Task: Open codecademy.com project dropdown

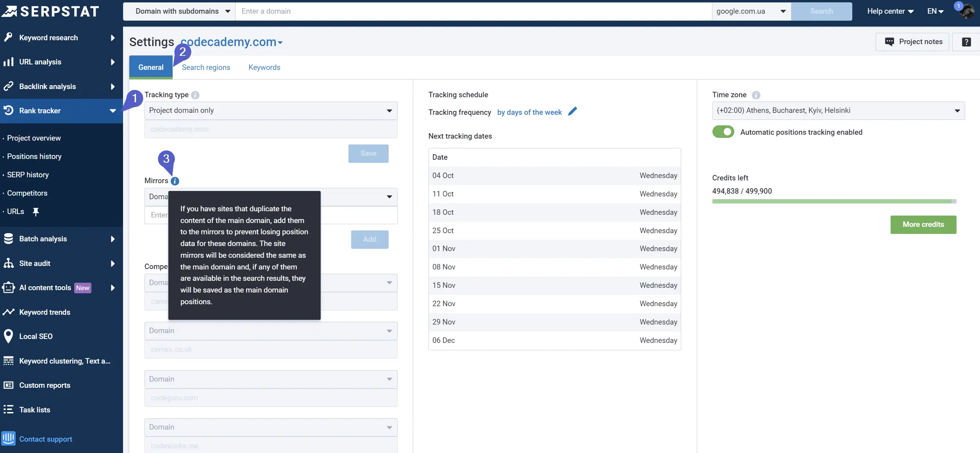Action: coord(232,42)
